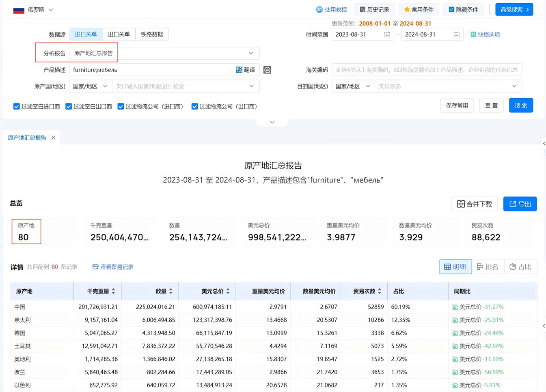The width and height of the screenshot is (546, 392).
Task: Select the 出口关单 data source tab
Action: point(119,34)
